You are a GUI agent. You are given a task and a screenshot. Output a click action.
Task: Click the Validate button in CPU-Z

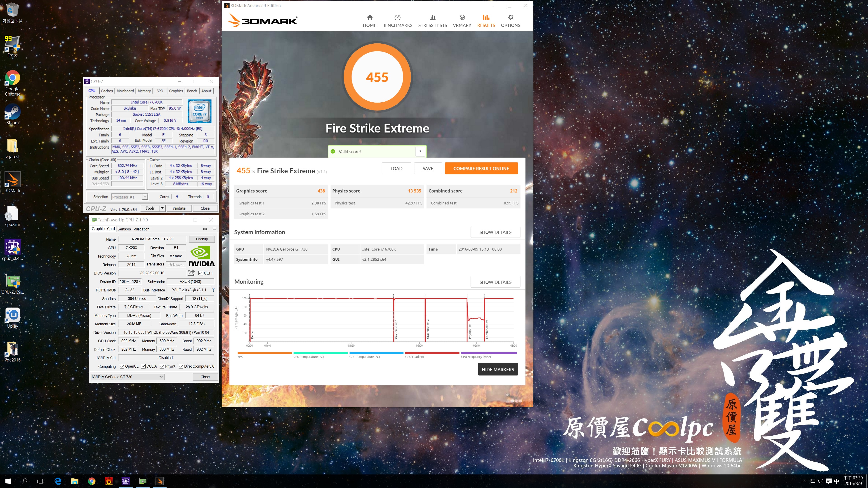tap(179, 208)
